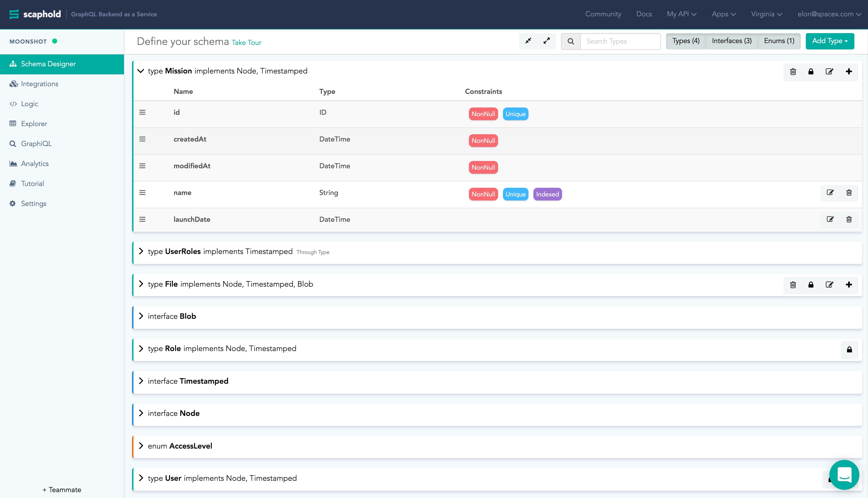Open GraphiQL from the sidebar
This screenshot has width=868, height=498.
pos(36,144)
